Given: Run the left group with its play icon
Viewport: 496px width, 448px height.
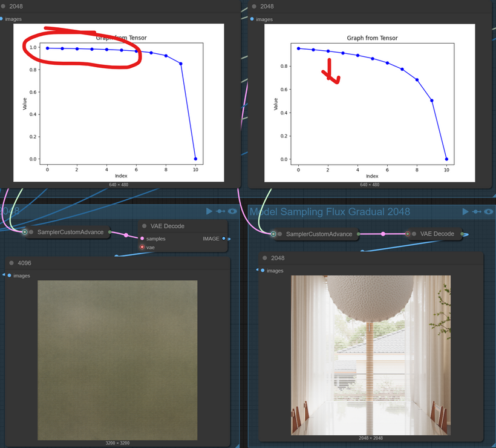Looking at the screenshot, I should (x=209, y=211).
